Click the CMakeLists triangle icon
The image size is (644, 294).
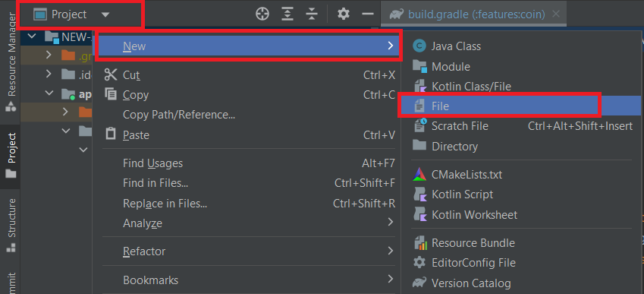point(419,174)
